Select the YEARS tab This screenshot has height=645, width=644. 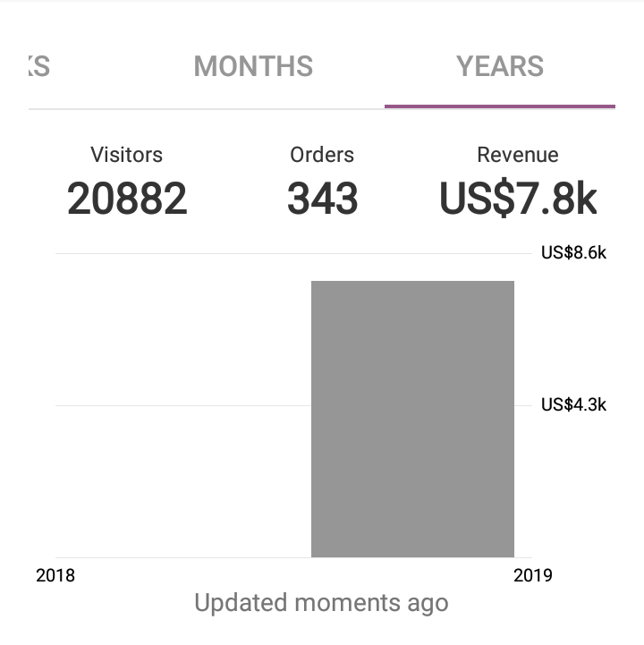500,67
